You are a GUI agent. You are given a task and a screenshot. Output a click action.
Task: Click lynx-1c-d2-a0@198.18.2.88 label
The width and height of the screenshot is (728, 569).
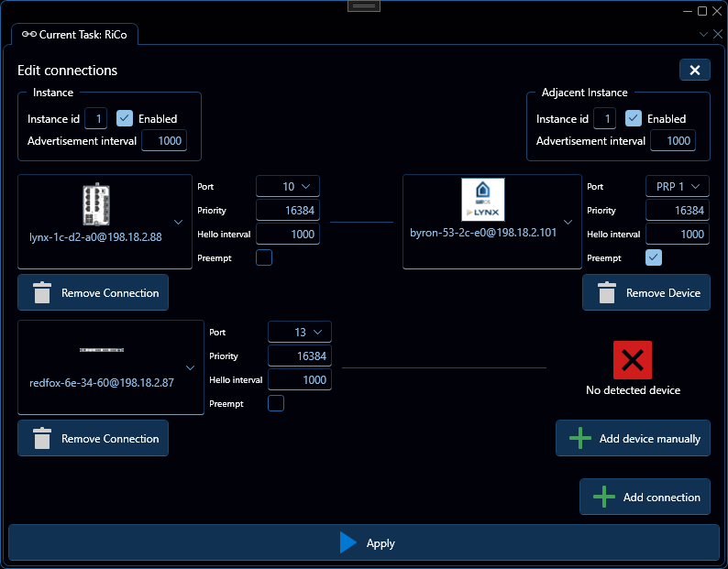[95, 237]
